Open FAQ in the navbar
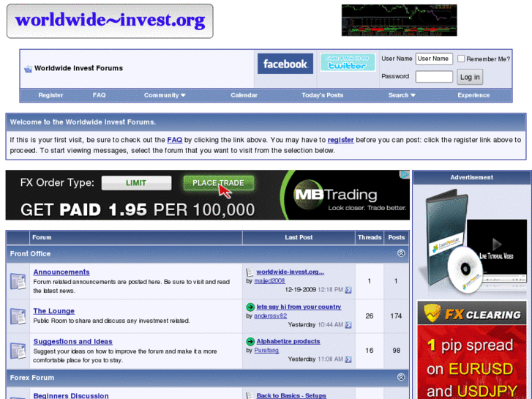532x399 pixels. click(x=99, y=95)
